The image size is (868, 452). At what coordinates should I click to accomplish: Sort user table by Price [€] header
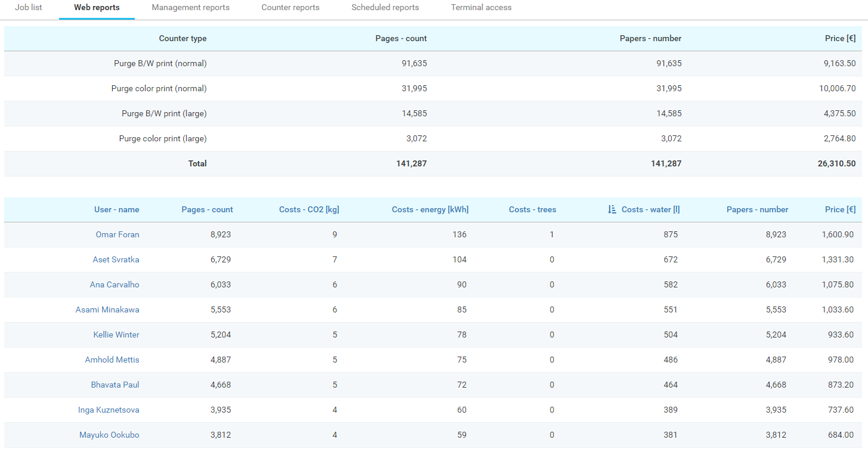[840, 209]
